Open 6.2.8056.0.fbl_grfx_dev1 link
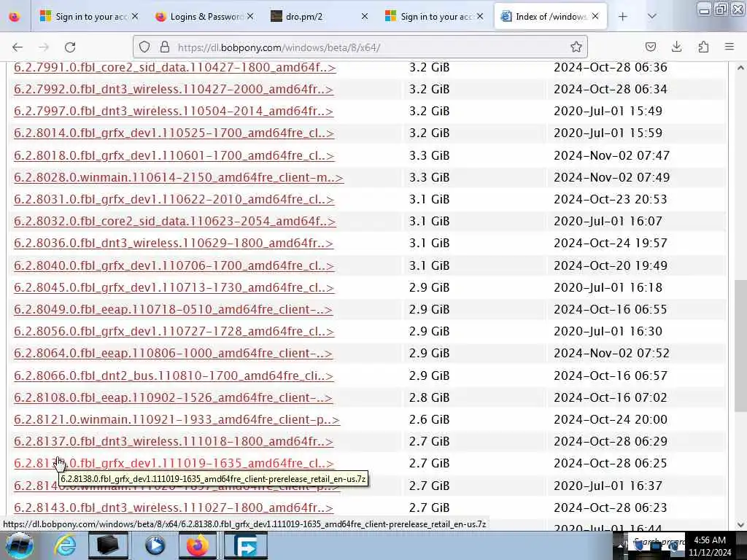 [174, 331]
